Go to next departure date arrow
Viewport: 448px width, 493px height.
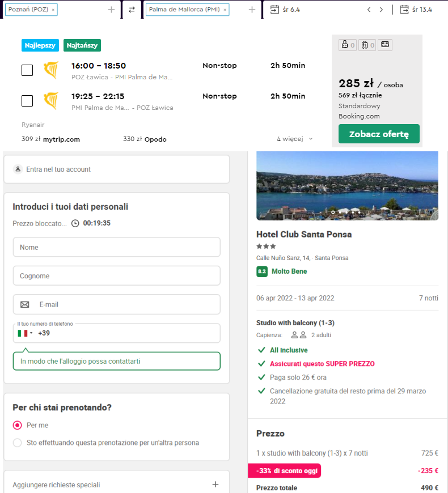(x=381, y=10)
